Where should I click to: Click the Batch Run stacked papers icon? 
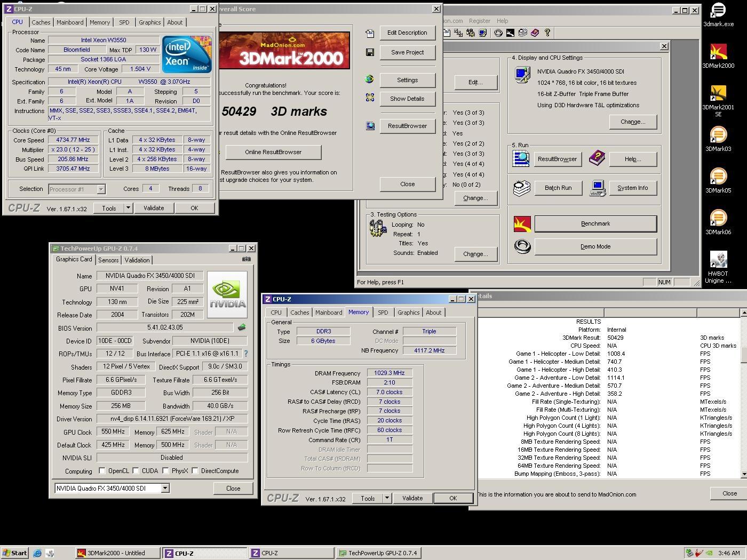[521, 188]
